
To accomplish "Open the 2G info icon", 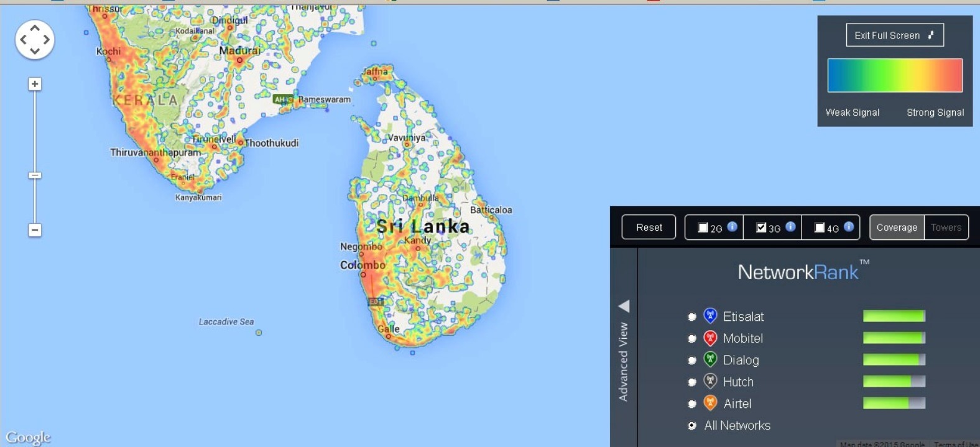I will [733, 227].
